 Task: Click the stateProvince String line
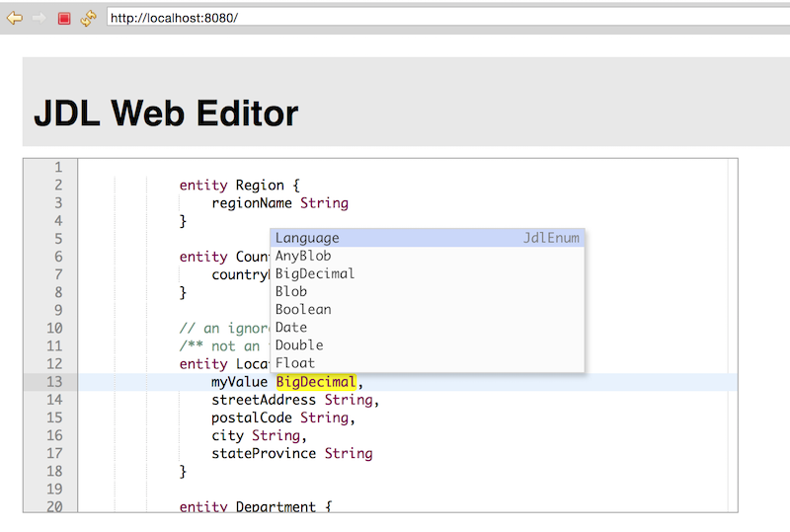[291, 454]
